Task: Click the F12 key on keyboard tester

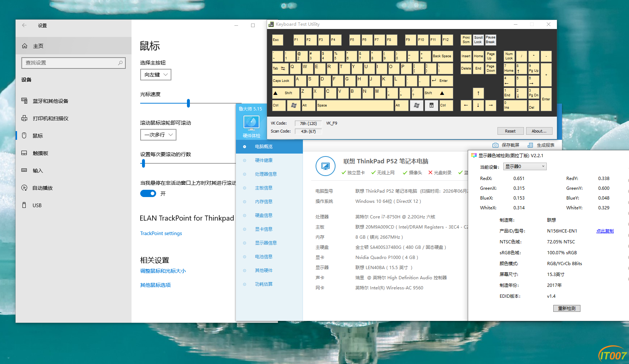Action: pyautogui.click(x=447, y=40)
